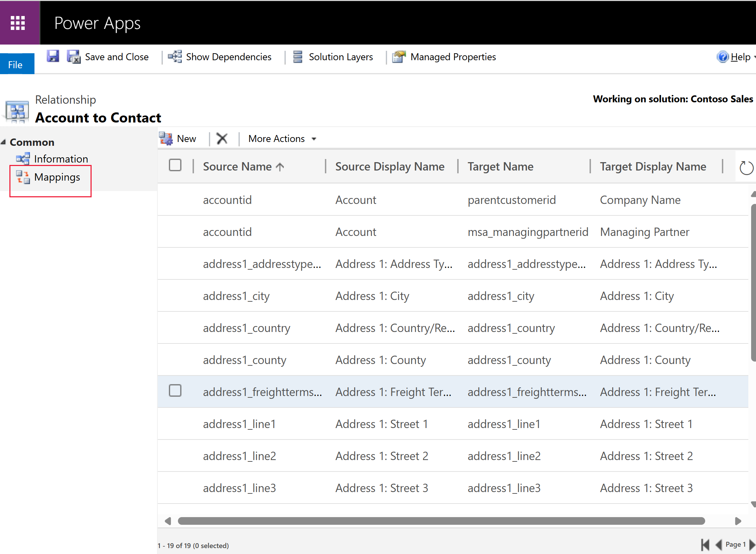Click the Delete (X) icon
Screen dimensions: 756x554
tap(222, 138)
